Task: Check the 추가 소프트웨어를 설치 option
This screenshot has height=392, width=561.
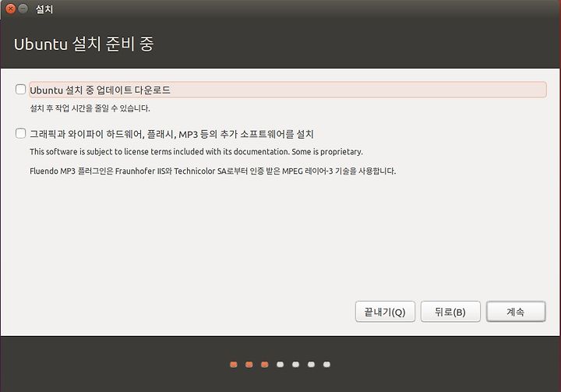Action: tap(21, 133)
